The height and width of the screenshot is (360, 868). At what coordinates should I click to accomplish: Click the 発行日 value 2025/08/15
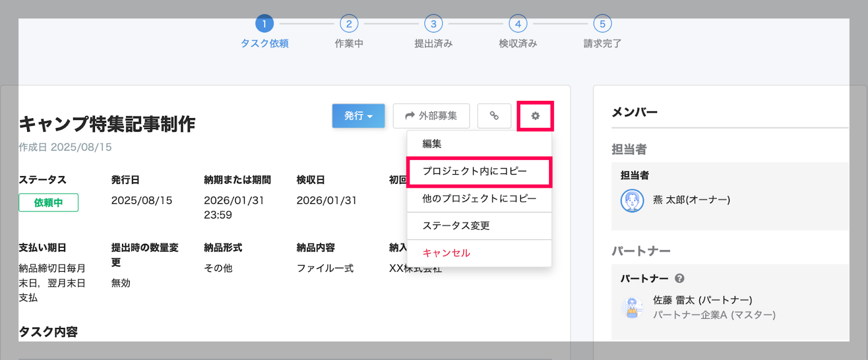tap(142, 201)
